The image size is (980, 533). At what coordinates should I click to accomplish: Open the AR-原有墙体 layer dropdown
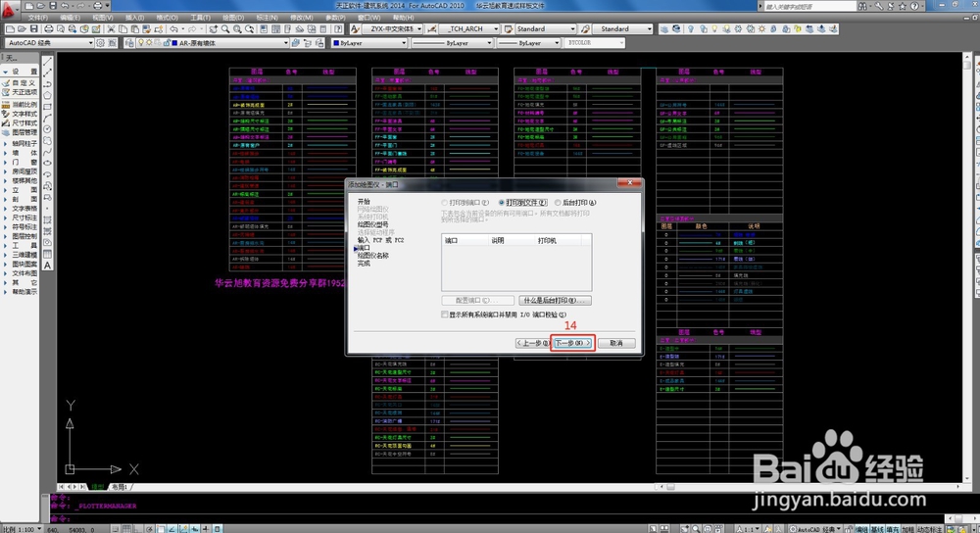point(285,43)
